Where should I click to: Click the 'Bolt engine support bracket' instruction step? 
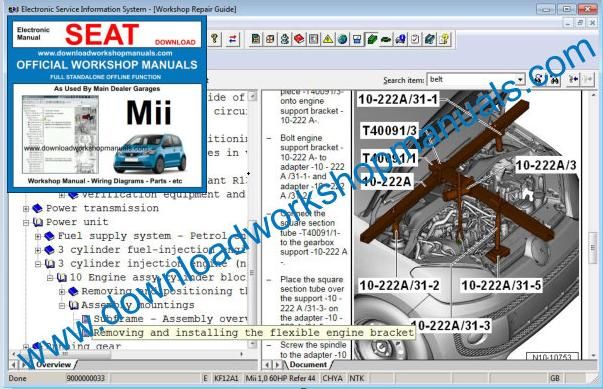point(311,167)
